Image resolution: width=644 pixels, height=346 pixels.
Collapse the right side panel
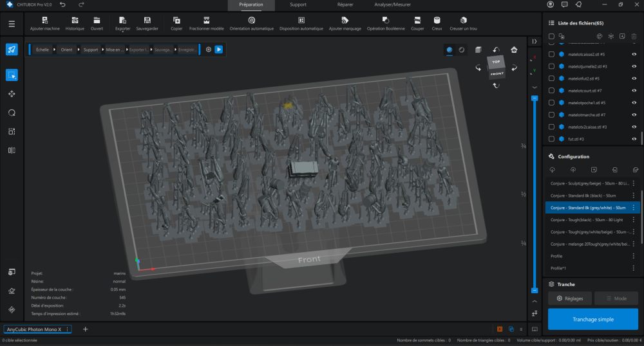click(534, 41)
